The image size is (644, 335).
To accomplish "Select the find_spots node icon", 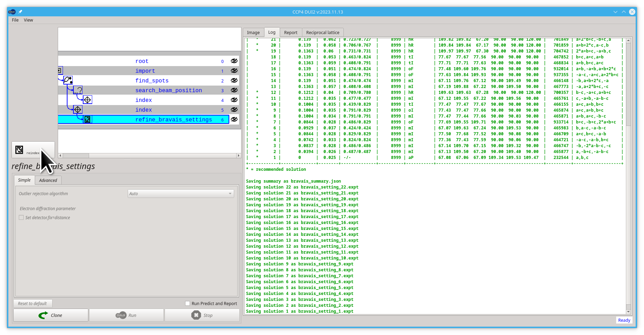I will tap(68, 80).
